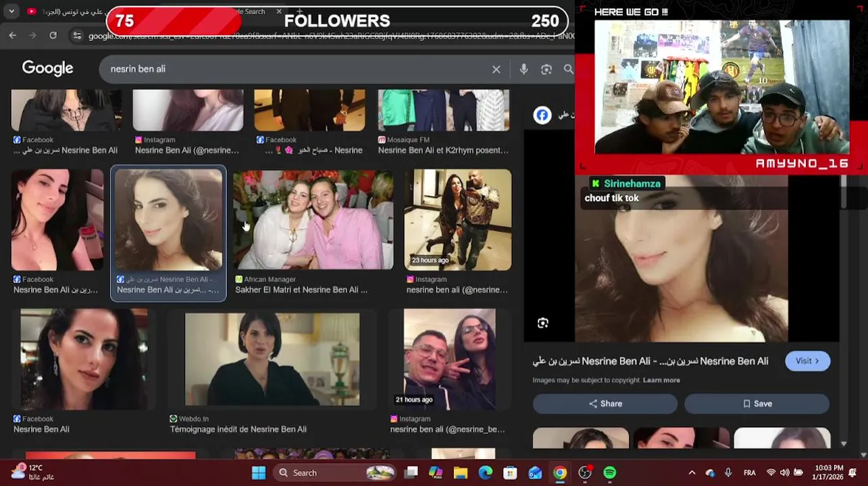
Task: Open Microsoft Store from taskbar
Action: tap(510, 473)
